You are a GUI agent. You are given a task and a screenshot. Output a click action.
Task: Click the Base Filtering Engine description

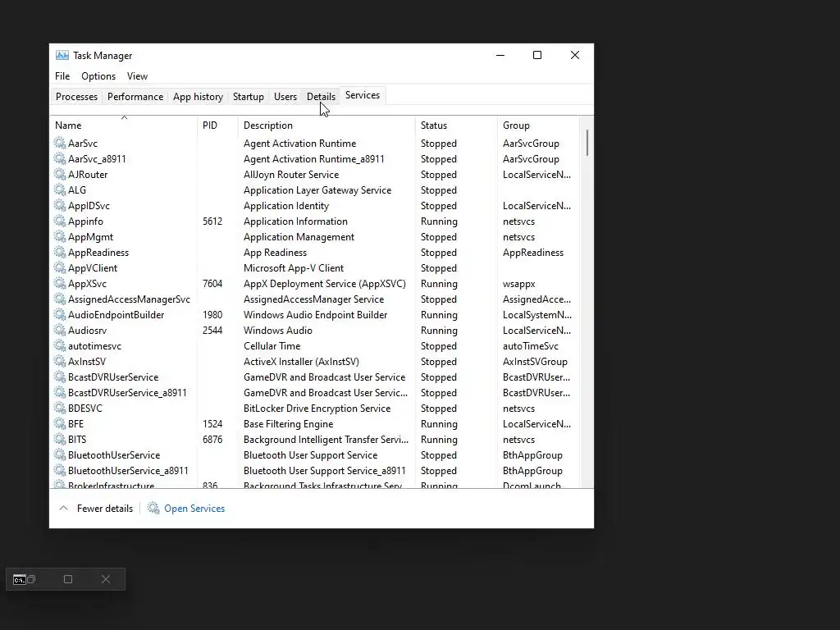click(288, 424)
